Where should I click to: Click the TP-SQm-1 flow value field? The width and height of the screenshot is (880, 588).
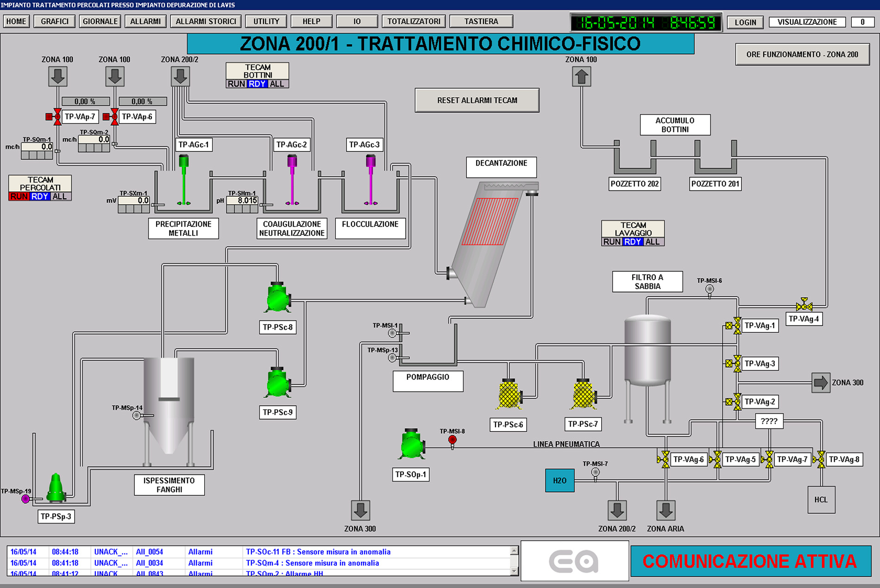tap(37, 147)
